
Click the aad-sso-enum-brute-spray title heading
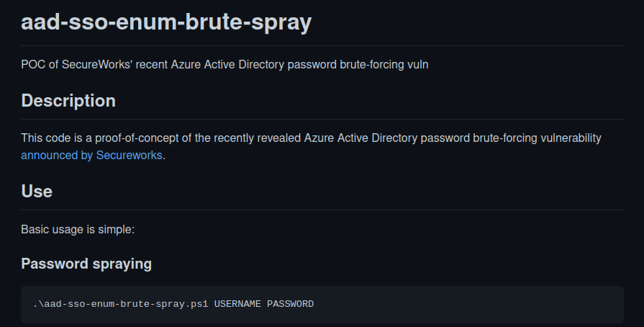coord(166,22)
